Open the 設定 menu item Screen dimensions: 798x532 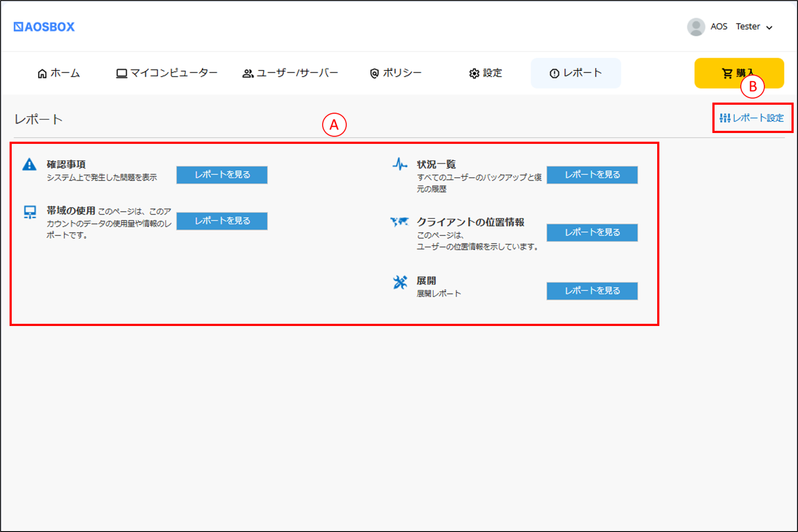pos(485,73)
